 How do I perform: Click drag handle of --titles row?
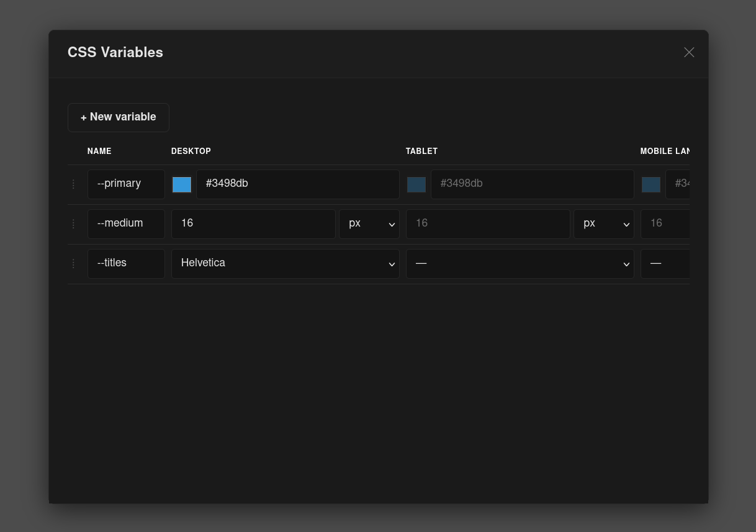pos(73,264)
